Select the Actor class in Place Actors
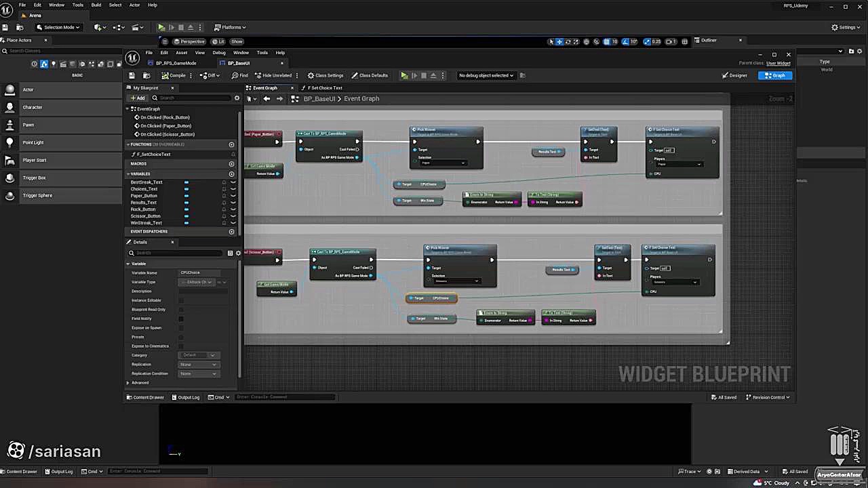Image resolution: width=868 pixels, height=488 pixels. tap(61, 89)
